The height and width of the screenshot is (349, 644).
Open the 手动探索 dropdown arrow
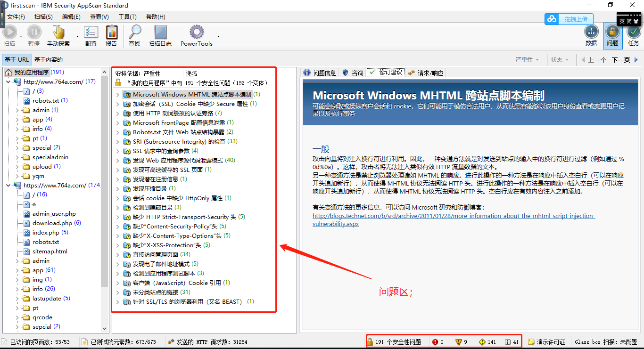(x=77, y=36)
